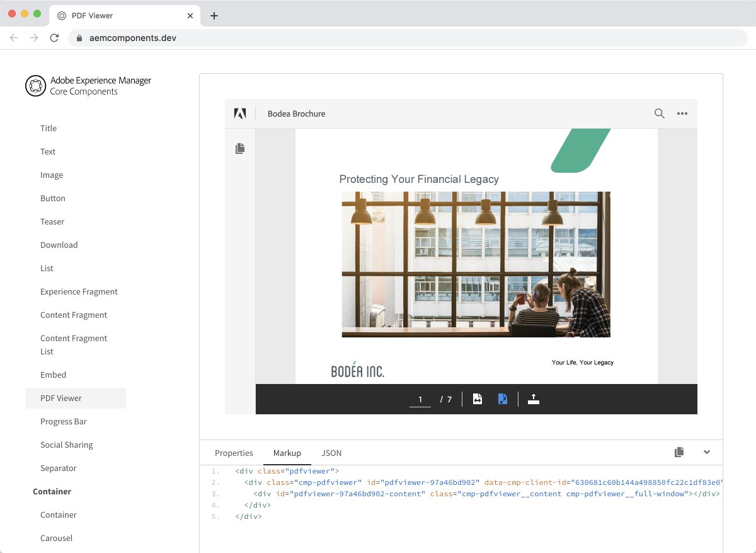
Task: Open the Content Fragment List page
Action: coord(74,345)
